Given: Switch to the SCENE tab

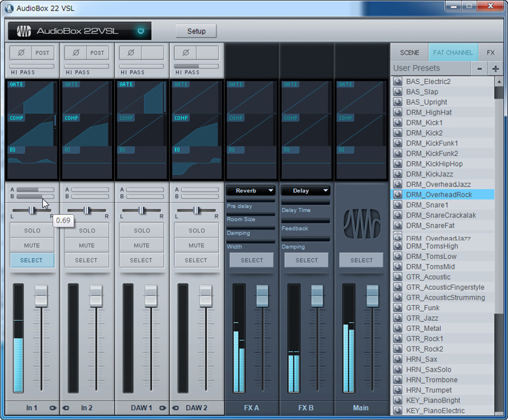Looking at the screenshot, I should point(409,52).
